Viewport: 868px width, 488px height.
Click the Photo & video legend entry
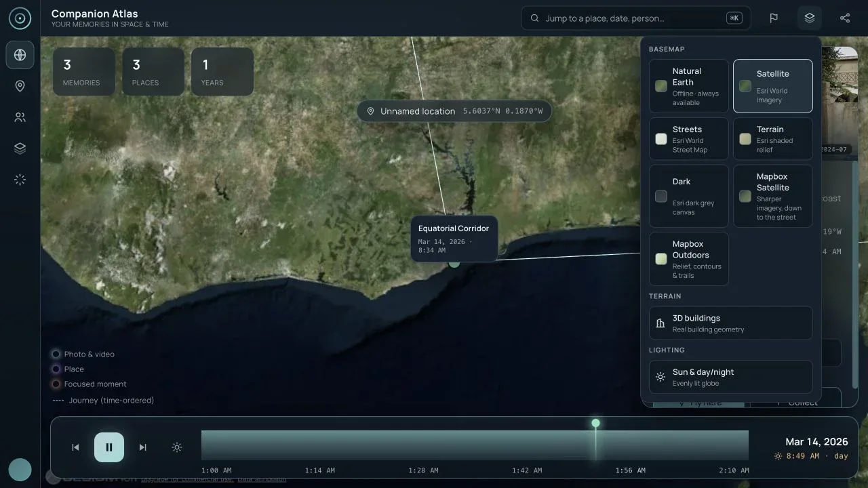83,354
